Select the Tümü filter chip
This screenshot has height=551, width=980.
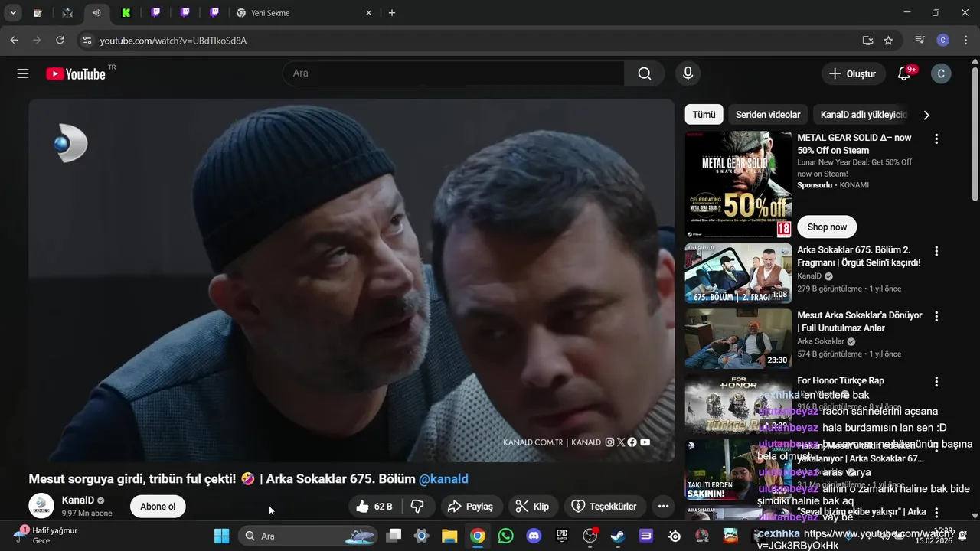(704, 115)
